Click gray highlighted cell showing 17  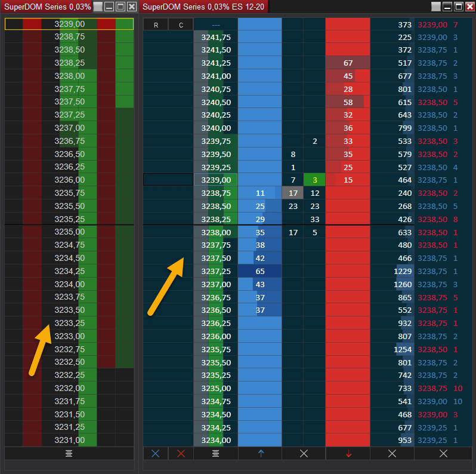[x=293, y=193]
